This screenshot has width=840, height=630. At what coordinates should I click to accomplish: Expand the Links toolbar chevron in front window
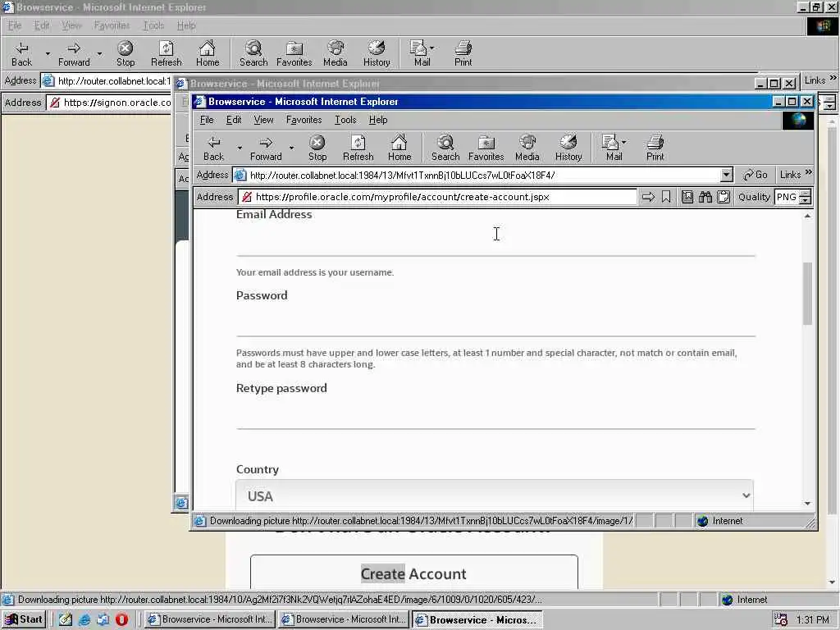[808, 172]
